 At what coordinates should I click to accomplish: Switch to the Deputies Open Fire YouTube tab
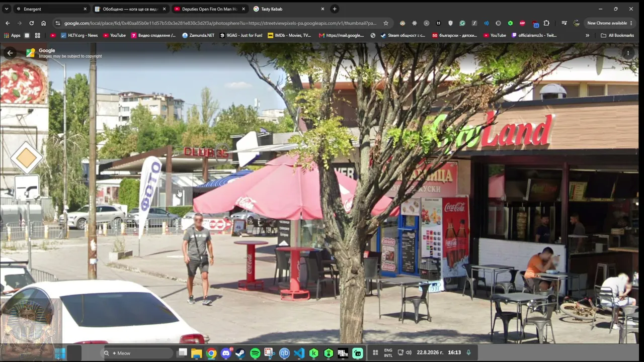(x=209, y=9)
